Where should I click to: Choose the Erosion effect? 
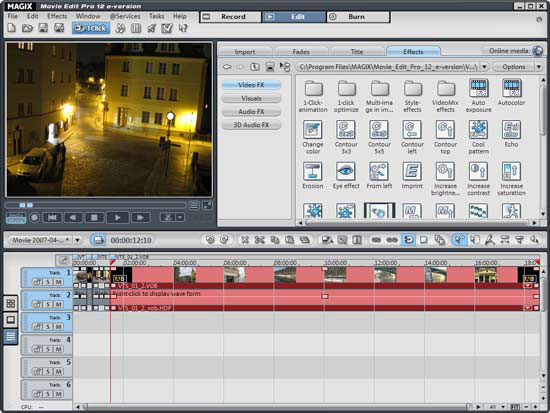point(313,175)
